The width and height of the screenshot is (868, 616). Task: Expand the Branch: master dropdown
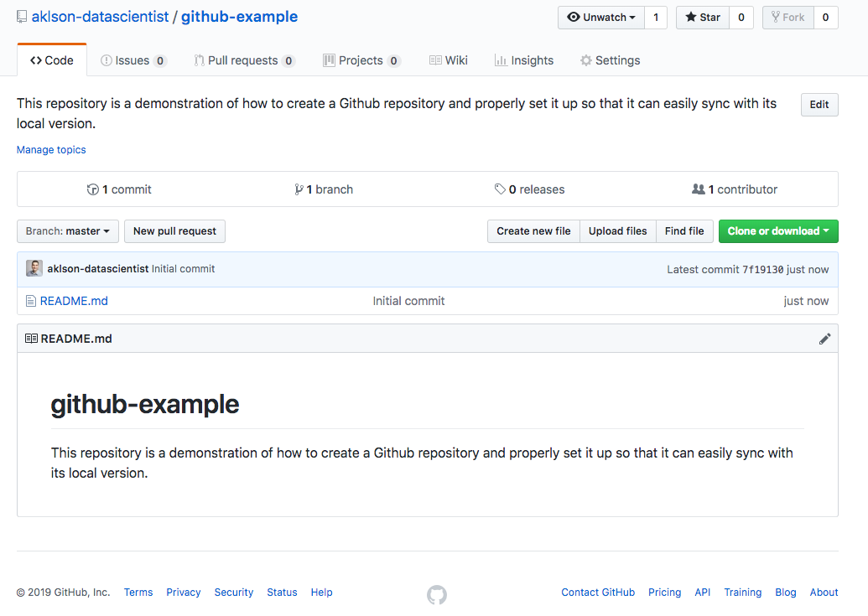(68, 231)
